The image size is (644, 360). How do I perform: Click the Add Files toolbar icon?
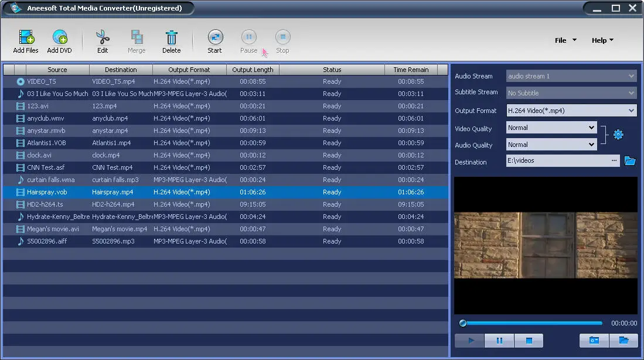coord(26,37)
